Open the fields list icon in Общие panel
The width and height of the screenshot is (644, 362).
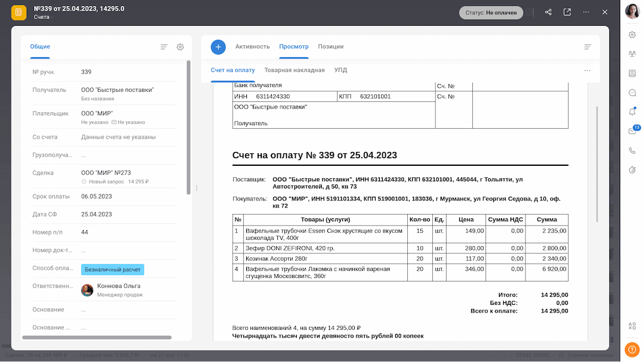pyautogui.click(x=164, y=47)
